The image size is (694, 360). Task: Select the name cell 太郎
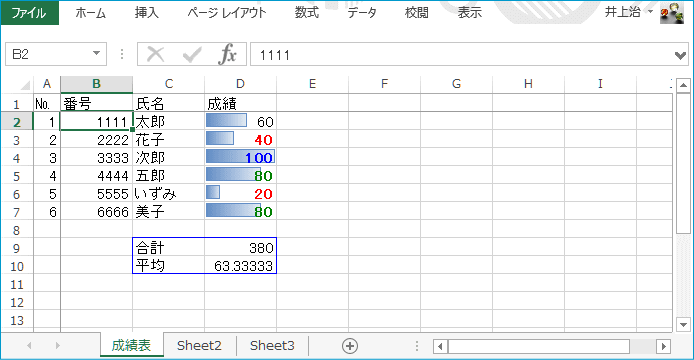(x=169, y=121)
